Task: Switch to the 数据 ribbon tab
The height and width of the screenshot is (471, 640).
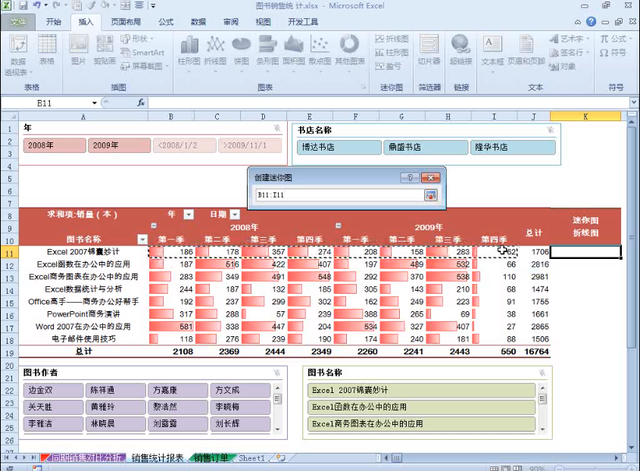Action: point(198,22)
